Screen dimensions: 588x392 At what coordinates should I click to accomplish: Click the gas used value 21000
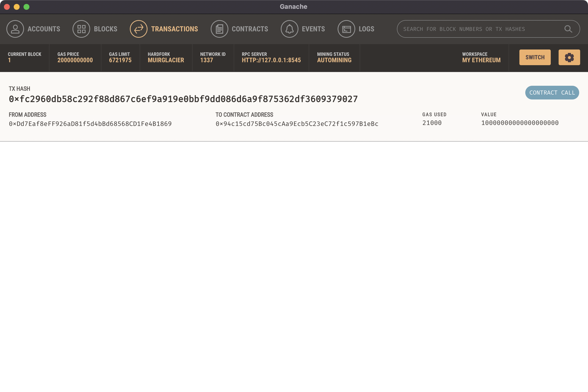pos(432,123)
